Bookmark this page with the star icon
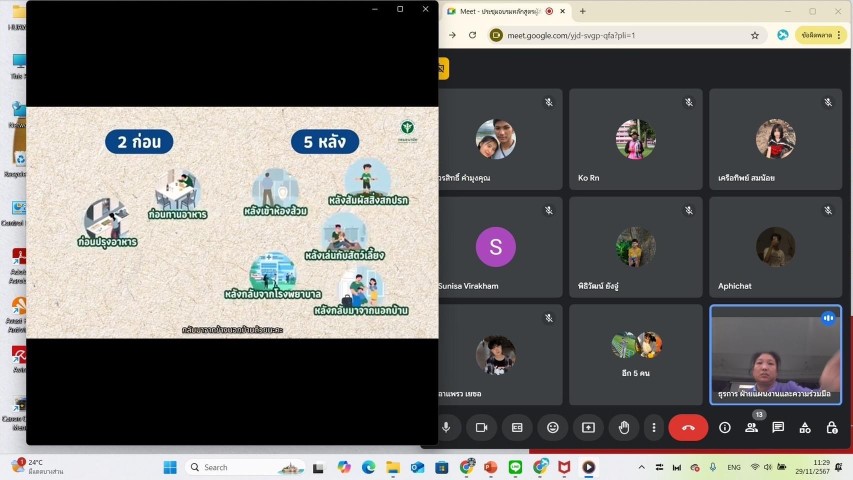 (755, 35)
